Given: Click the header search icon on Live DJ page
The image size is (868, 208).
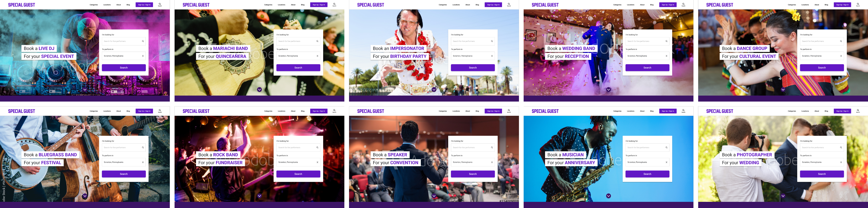Looking at the screenshot, I should pos(160,4).
